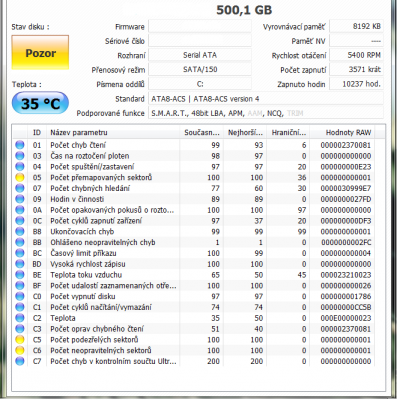Click the 500,1 GB disk capacity title
This screenshot has height=400, width=397.
244,10
